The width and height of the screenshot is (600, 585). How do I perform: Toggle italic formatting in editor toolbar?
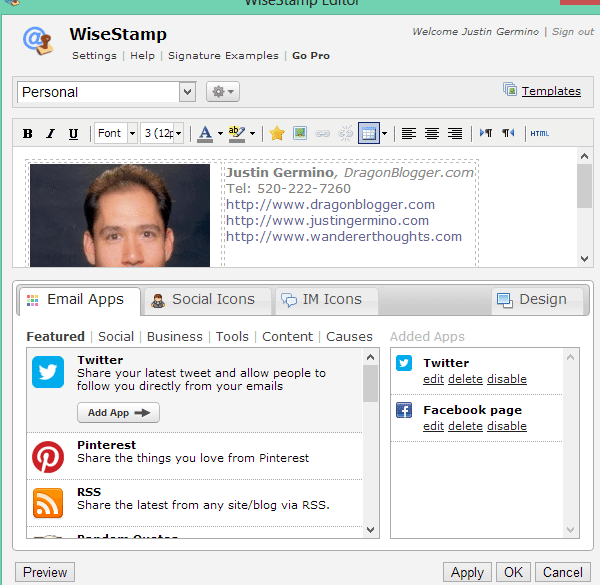click(x=50, y=134)
